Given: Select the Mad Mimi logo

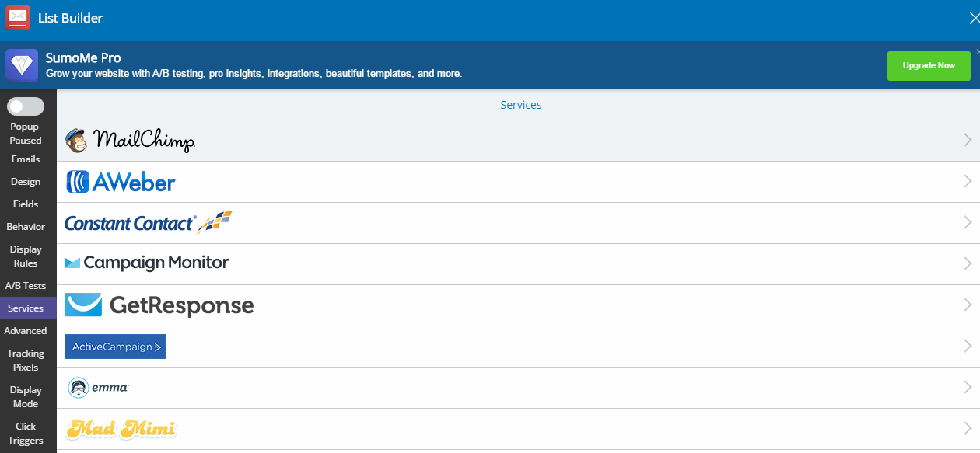Looking at the screenshot, I should 121,429.
